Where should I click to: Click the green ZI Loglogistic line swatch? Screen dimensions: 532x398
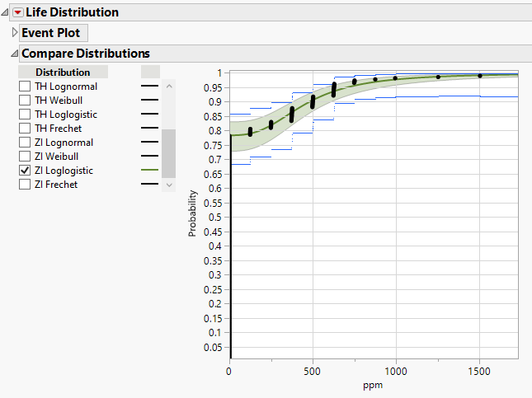coord(149,171)
